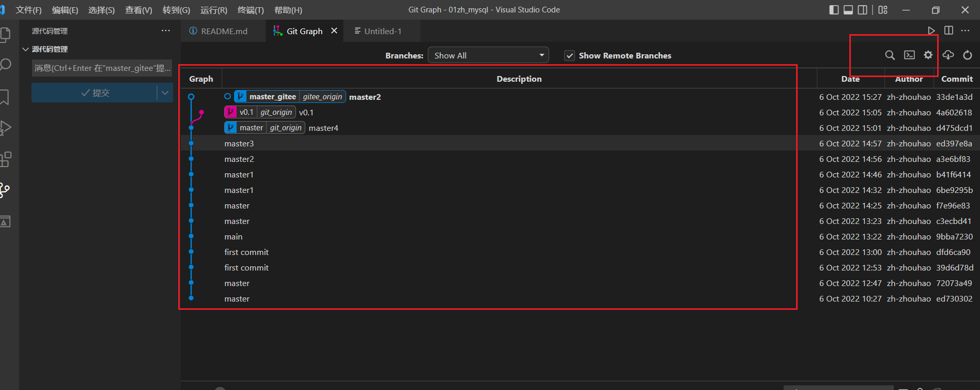The width and height of the screenshot is (980, 390).
Task: Open the Customize Layout icon
Action: pyautogui.click(x=883, y=10)
